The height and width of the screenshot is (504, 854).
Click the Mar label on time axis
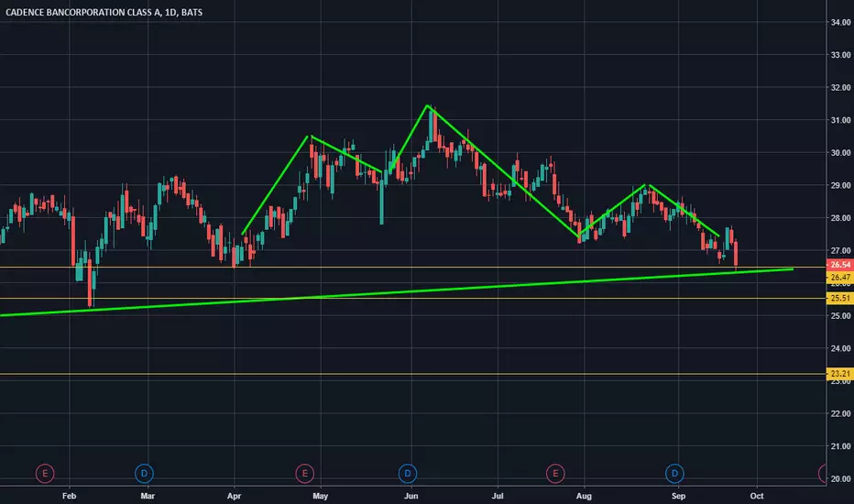(148, 496)
